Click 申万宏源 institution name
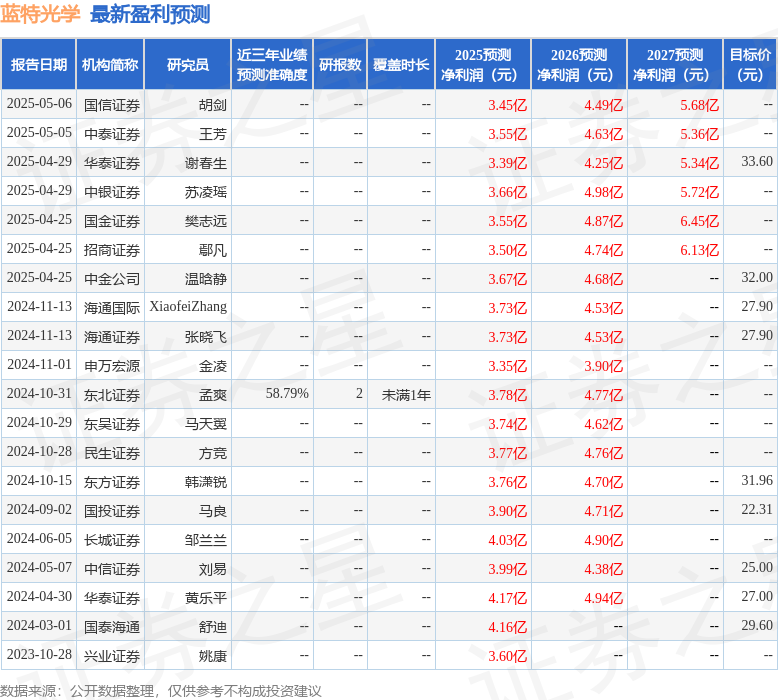The height and width of the screenshot is (700, 778). (112, 366)
